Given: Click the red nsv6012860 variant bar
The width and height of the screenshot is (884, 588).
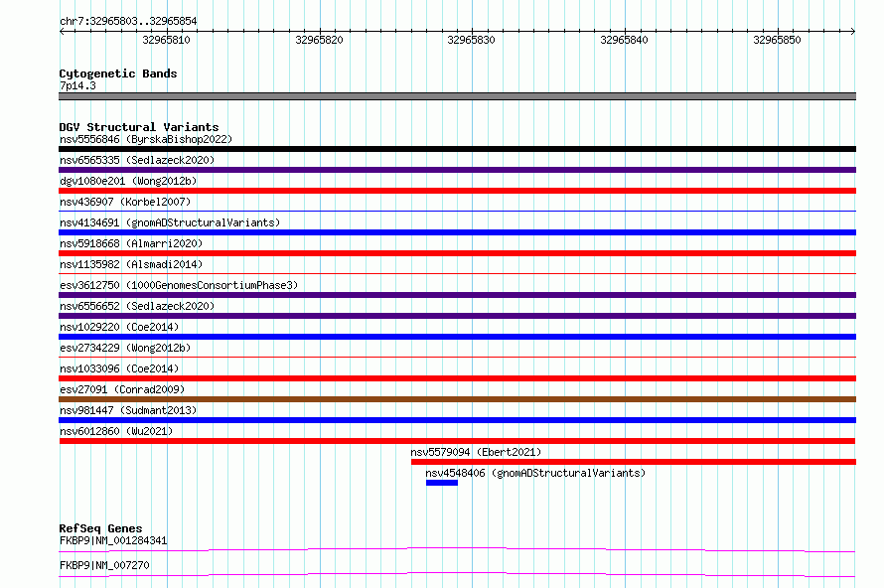Looking at the screenshot, I should (x=457, y=441).
